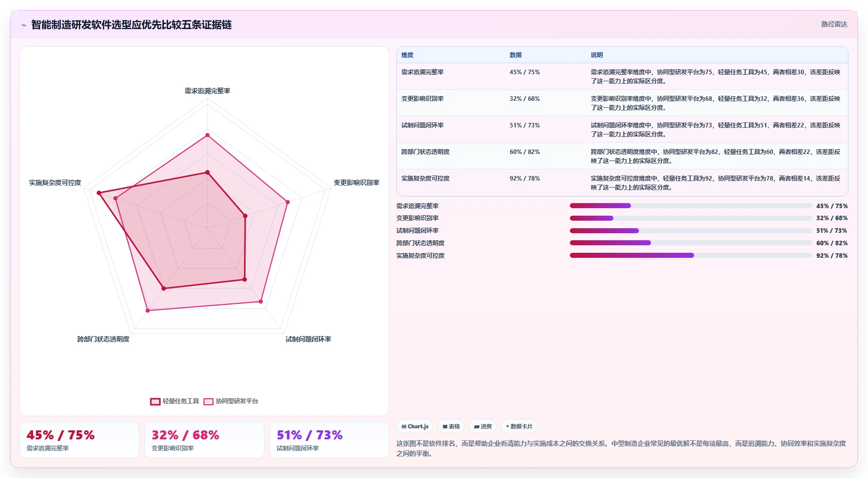Click the 实施复杂度可控度 progress bar

coord(691,255)
